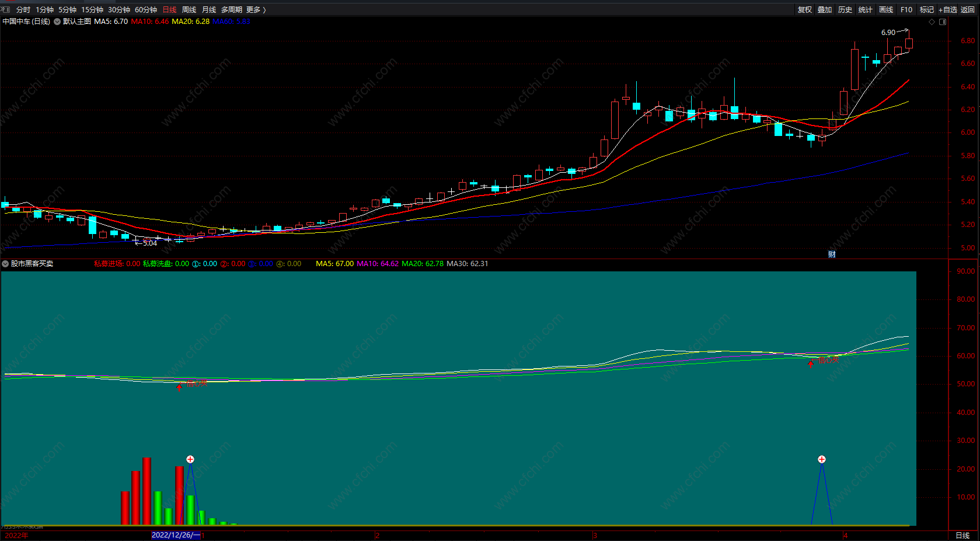980x541 pixels.
Task: Toggle the side panel layout icon
Action: coord(943,22)
